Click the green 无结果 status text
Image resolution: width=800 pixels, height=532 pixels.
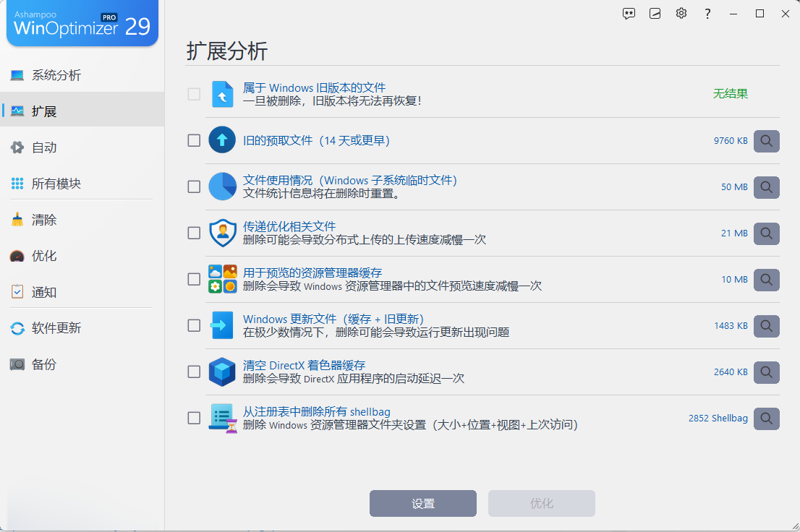click(730, 93)
